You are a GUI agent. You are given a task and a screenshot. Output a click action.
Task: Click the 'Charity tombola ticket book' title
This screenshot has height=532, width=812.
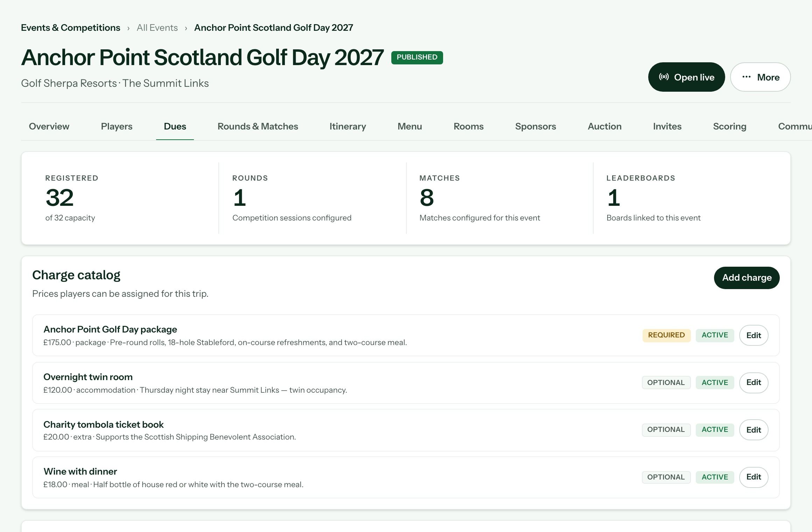pos(103,425)
